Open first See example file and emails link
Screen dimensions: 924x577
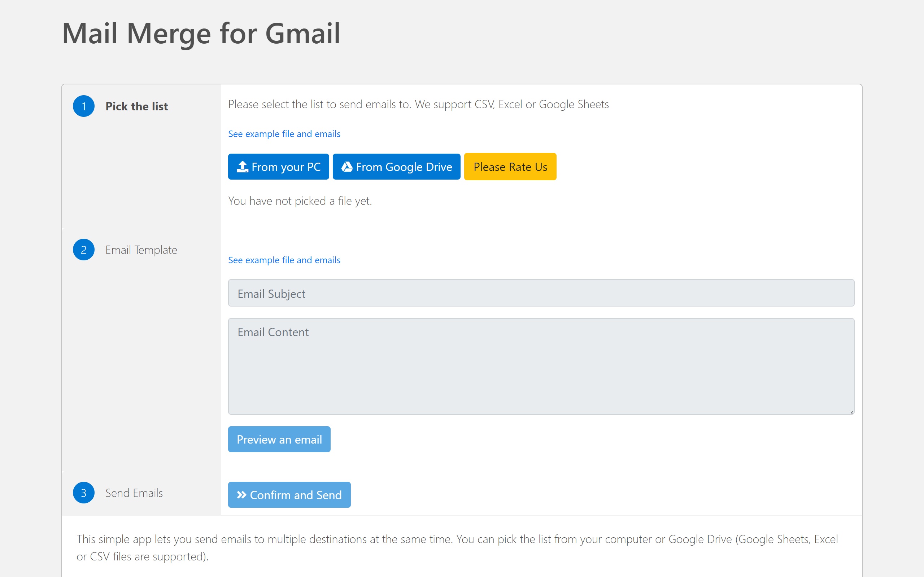tap(284, 134)
